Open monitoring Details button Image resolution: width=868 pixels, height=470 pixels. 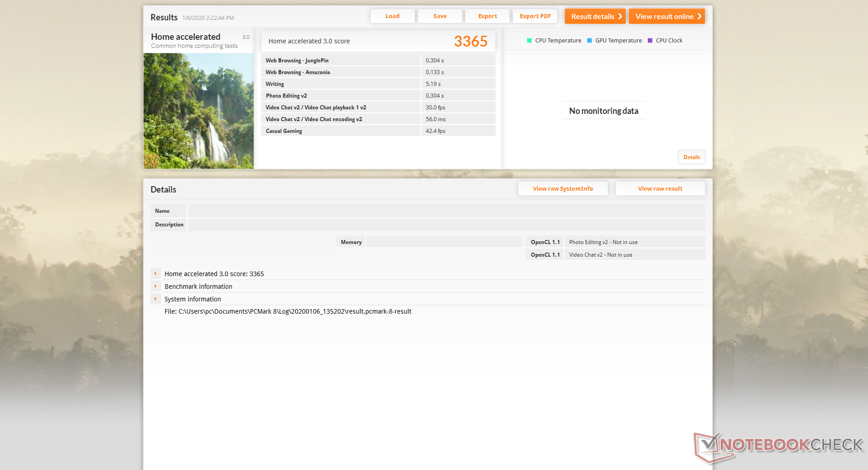pos(692,157)
